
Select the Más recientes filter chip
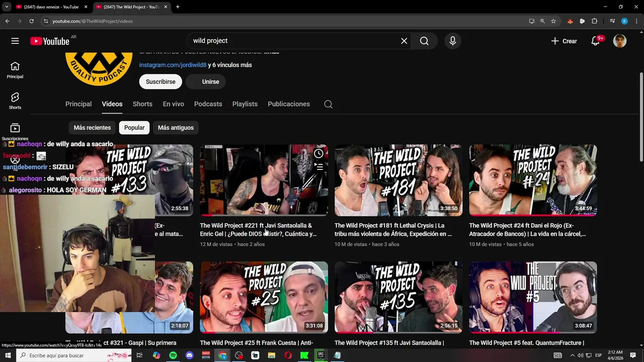click(92, 128)
